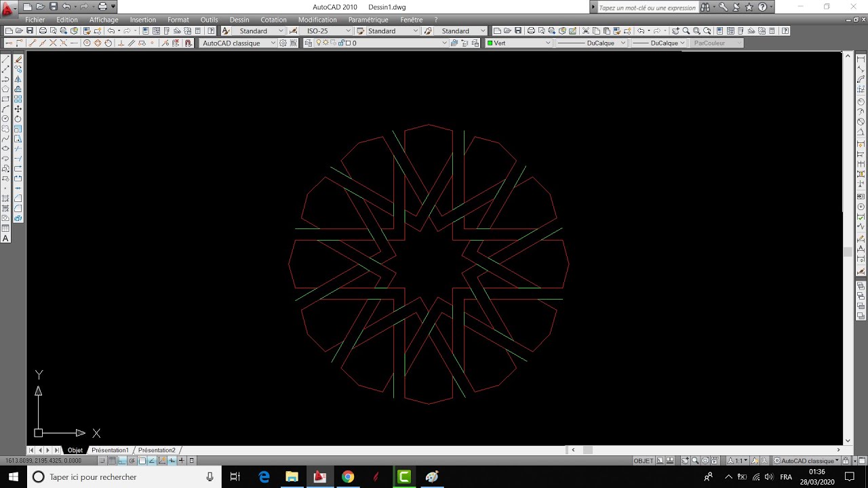Select the Line draw tool

pyautogui.click(x=5, y=60)
